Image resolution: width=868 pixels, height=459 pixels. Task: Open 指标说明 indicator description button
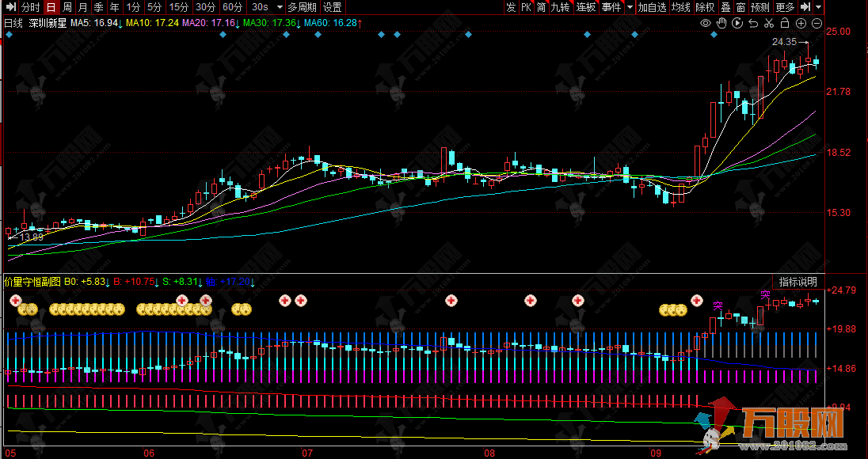798,281
